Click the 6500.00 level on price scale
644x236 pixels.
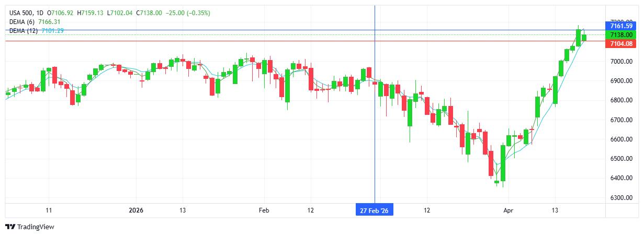(620, 159)
